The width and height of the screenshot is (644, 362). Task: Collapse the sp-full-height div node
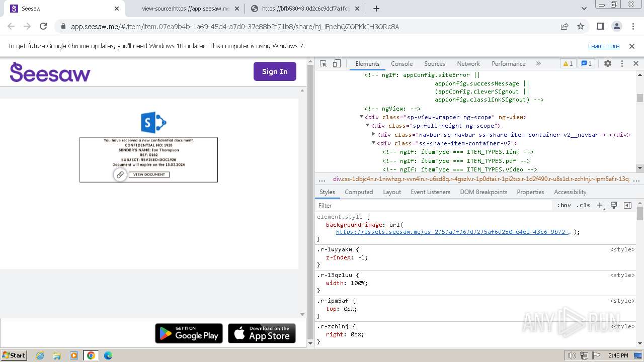tap(367, 126)
